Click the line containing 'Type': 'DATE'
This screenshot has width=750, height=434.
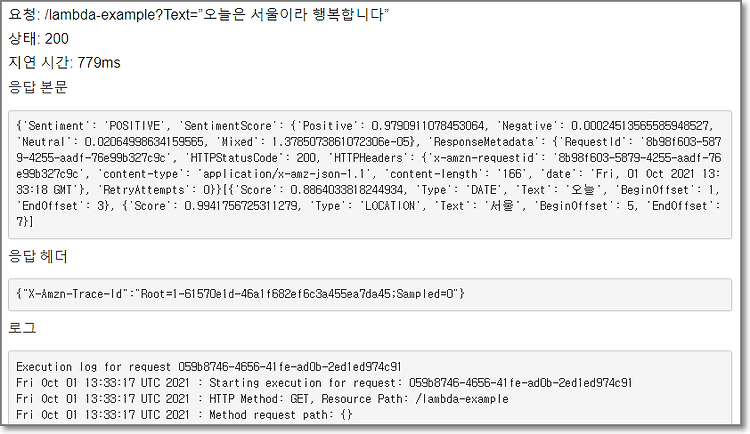[367, 189]
